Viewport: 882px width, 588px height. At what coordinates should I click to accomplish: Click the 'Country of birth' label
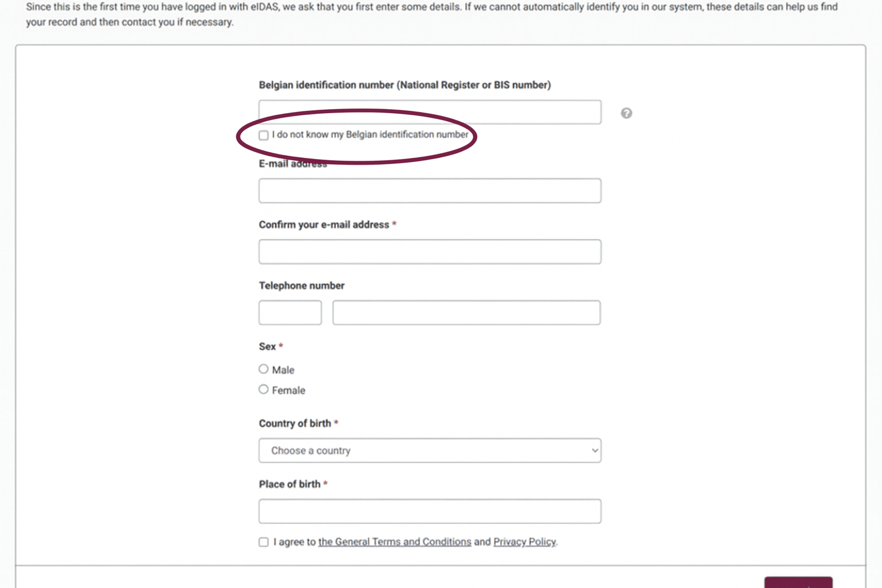295,423
